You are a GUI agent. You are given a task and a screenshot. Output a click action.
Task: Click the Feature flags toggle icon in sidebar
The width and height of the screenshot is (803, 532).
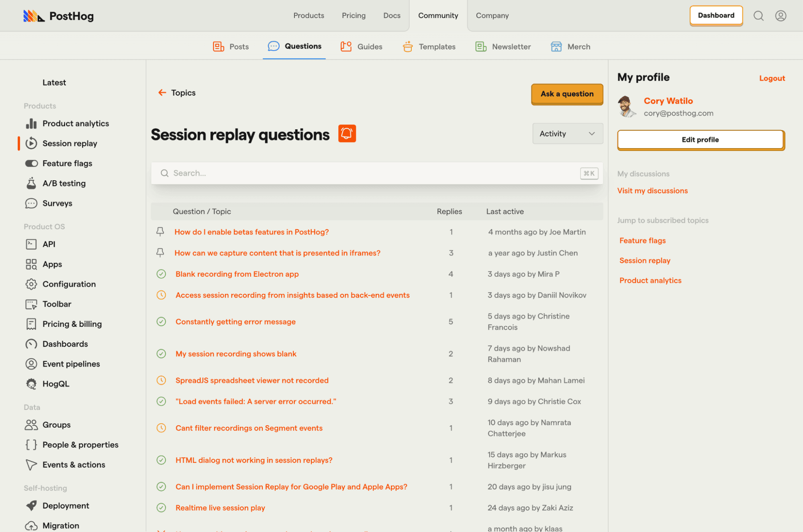click(31, 163)
